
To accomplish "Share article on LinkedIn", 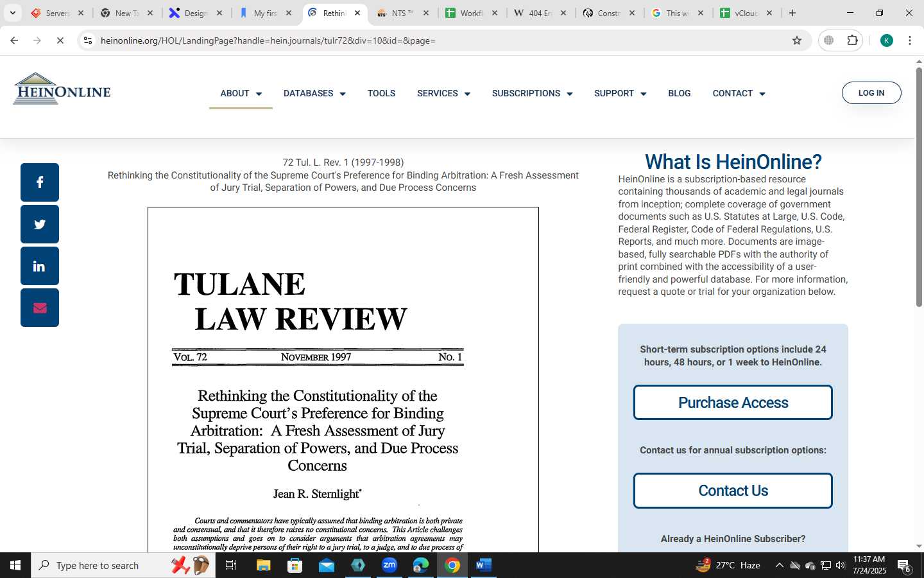I will click(x=40, y=266).
